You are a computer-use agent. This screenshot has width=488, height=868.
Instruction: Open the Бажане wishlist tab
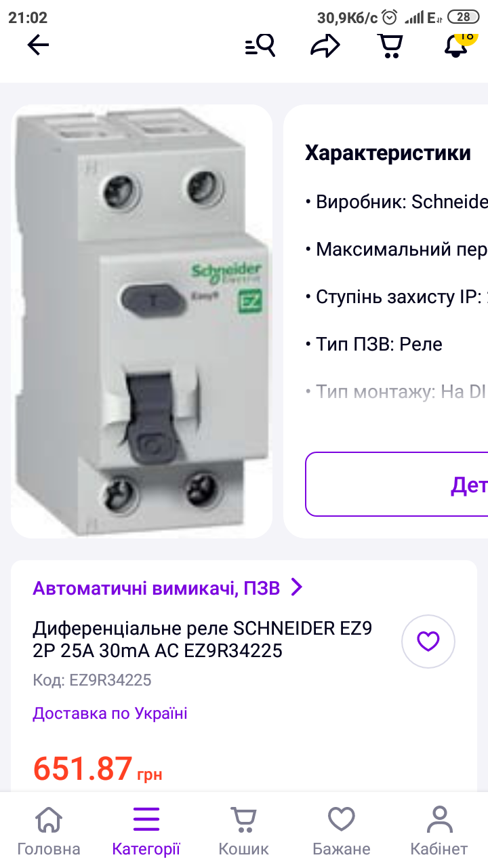point(342,831)
